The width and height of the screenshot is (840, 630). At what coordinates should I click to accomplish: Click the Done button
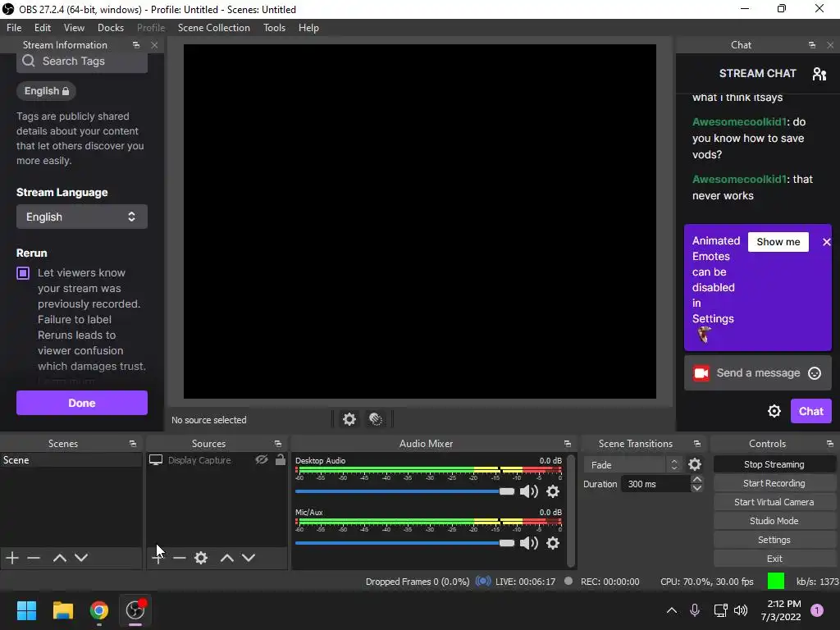tap(82, 403)
